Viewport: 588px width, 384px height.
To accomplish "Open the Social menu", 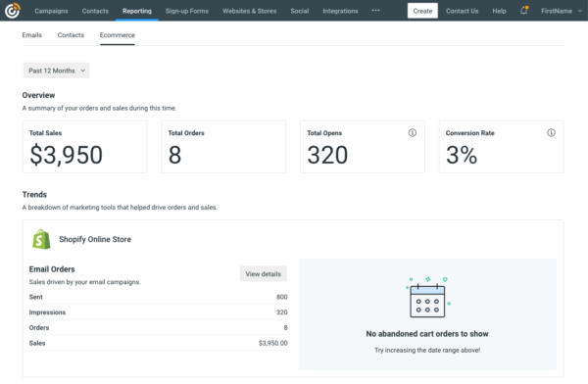I will [300, 11].
